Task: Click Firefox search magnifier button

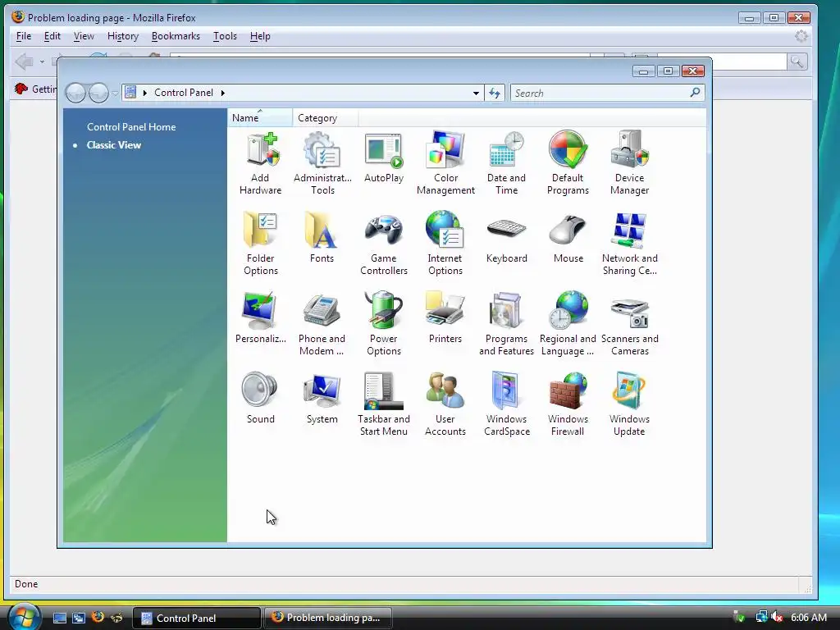Action: [797, 62]
